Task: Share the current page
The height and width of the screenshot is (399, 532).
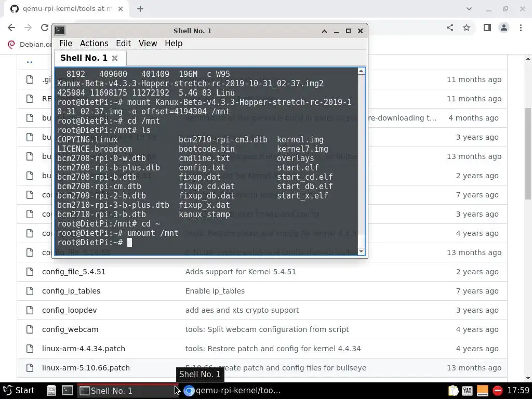Action: [450, 28]
